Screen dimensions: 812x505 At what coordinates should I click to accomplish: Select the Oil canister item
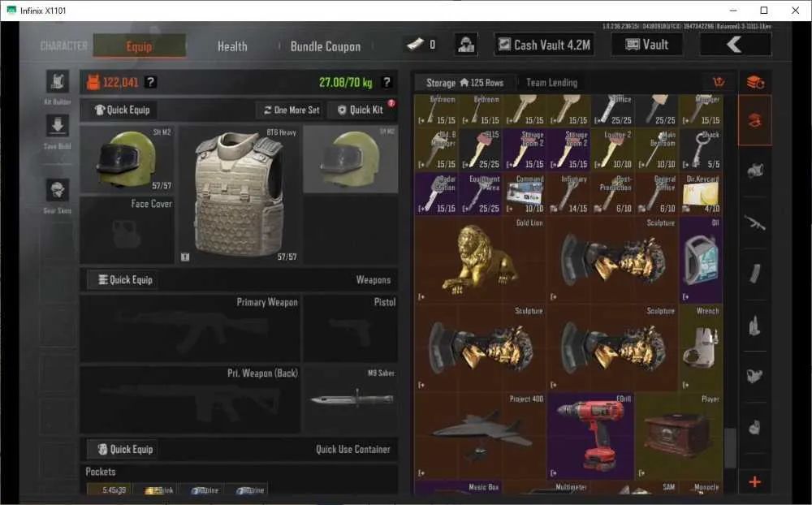[702, 260]
